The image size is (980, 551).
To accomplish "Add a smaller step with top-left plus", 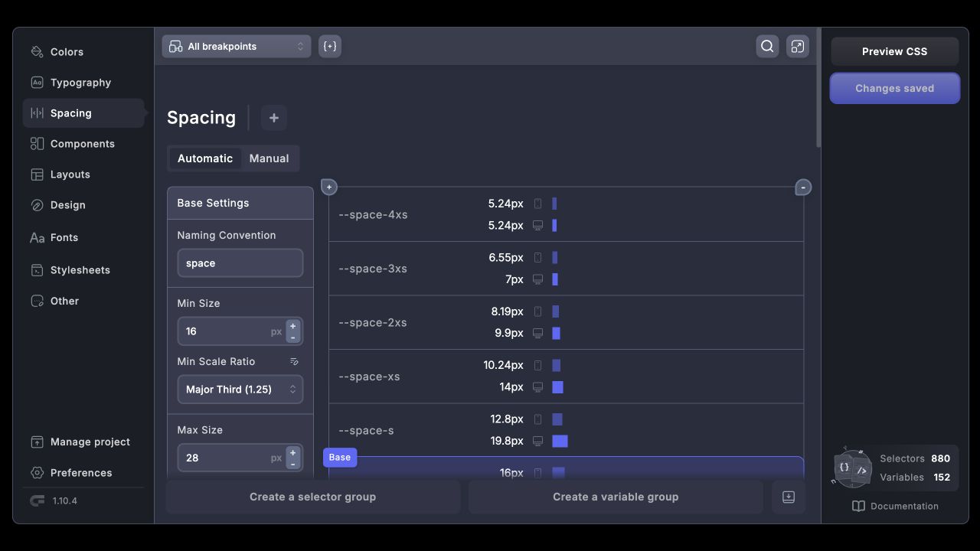I will click(x=329, y=187).
